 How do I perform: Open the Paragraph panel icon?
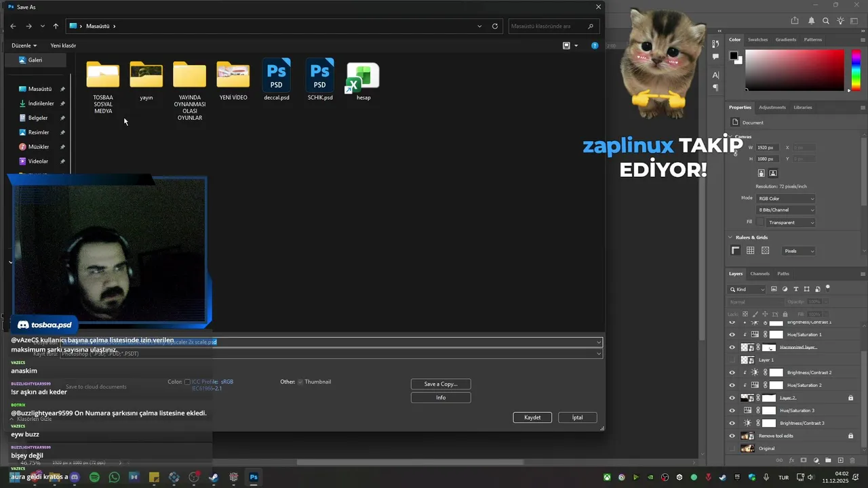715,87
